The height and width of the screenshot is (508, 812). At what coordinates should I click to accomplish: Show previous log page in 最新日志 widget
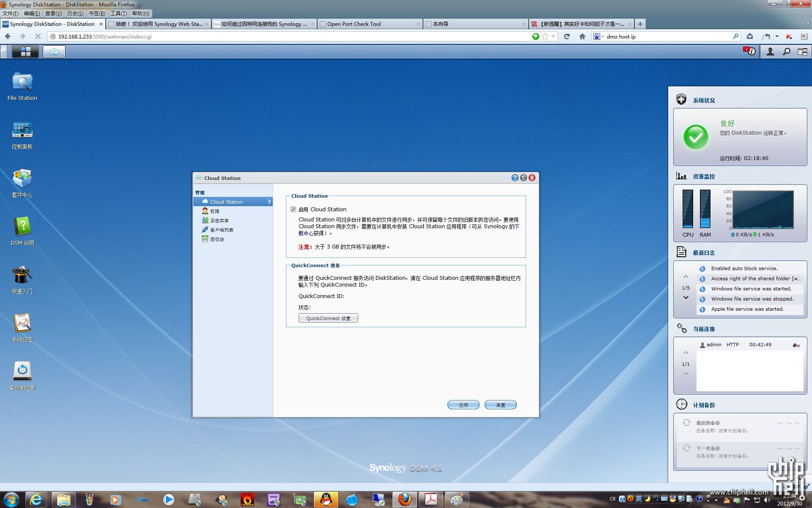[x=686, y=276]
